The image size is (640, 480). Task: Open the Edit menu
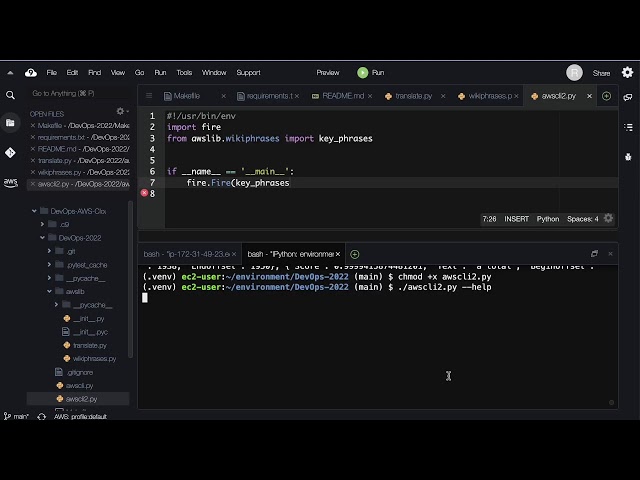[x=72, y=73]
